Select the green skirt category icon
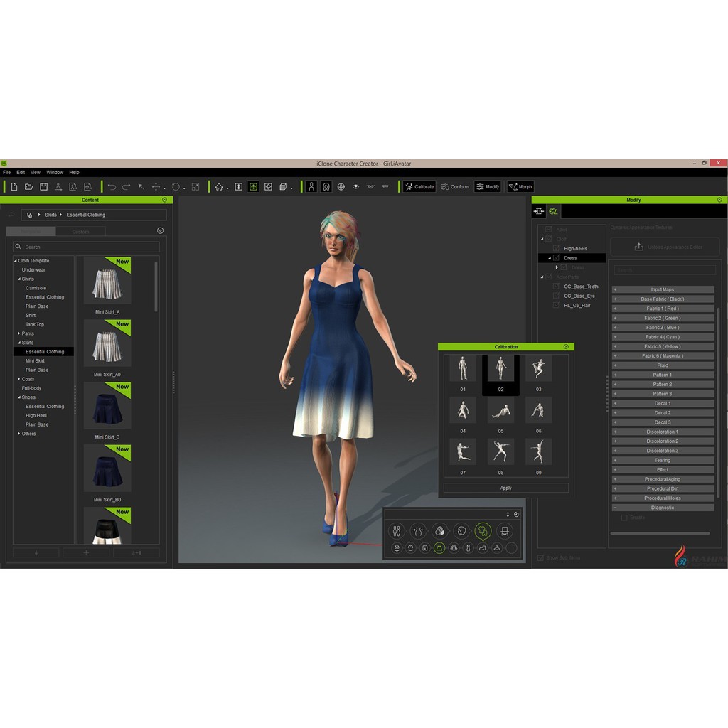728x728 pixels. (439, 548)
